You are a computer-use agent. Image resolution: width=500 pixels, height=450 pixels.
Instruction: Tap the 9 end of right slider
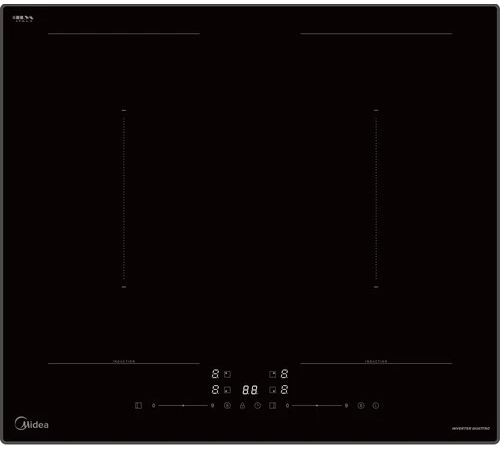346,405
